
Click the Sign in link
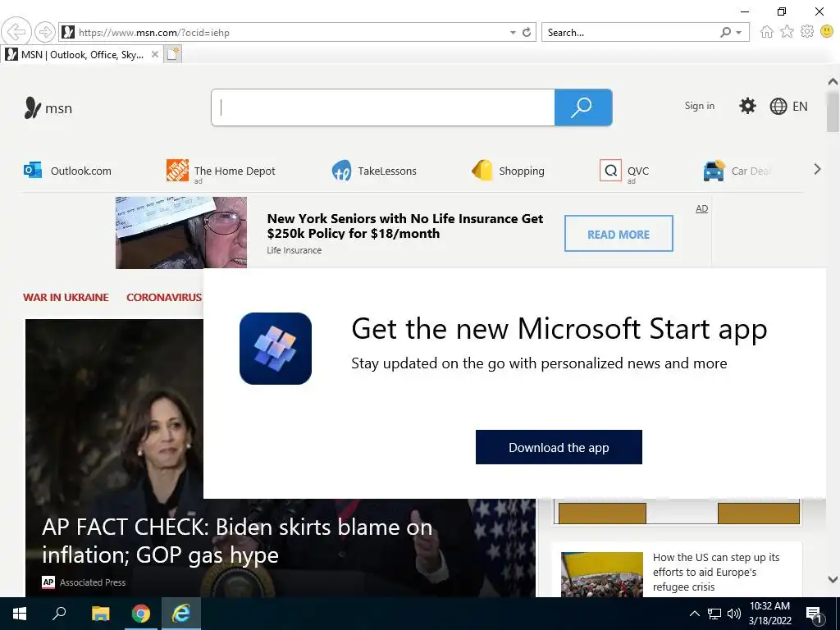pyautogui.click(x=699, y=106)
